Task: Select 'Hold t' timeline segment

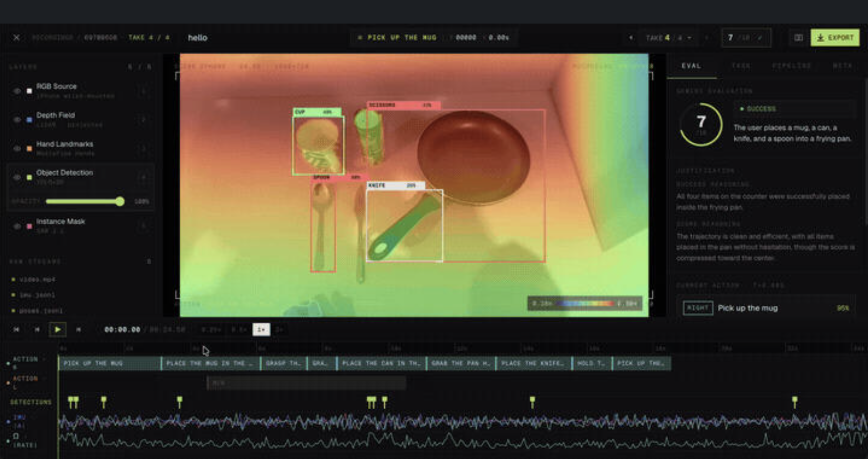Action: [x=592, y=363]
